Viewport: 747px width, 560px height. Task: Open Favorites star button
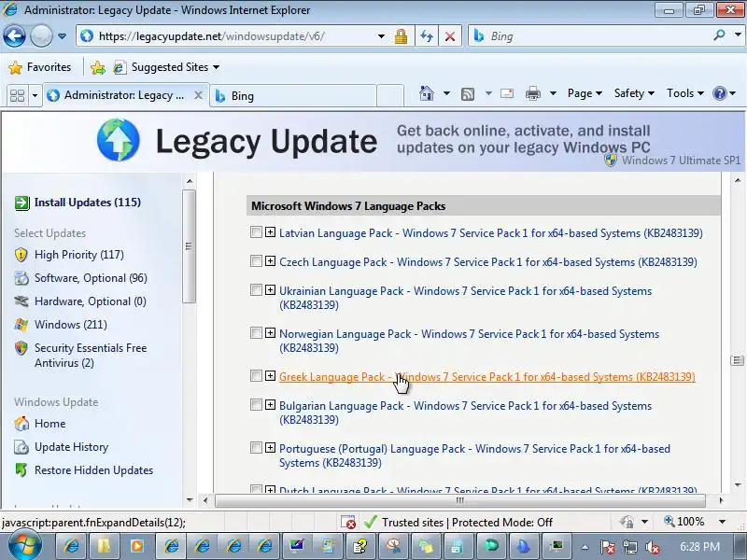[x=40, y=67]
